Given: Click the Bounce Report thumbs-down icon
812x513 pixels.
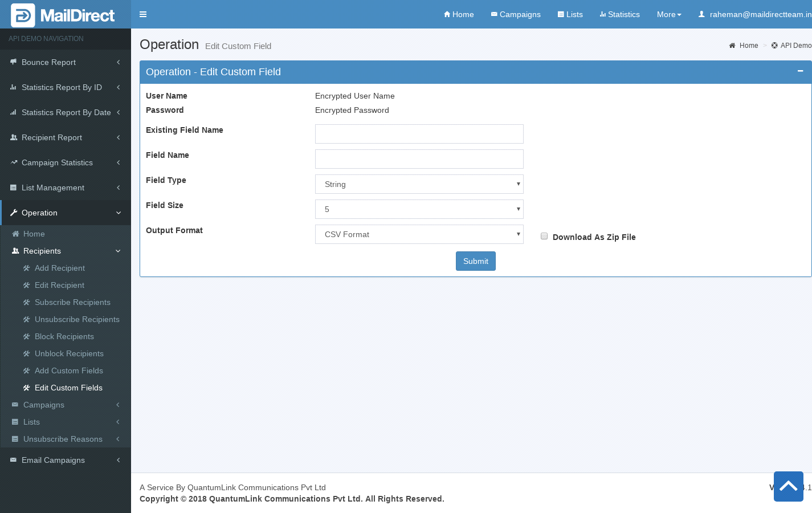Looking at the screenshot, I should pos(14,62).
